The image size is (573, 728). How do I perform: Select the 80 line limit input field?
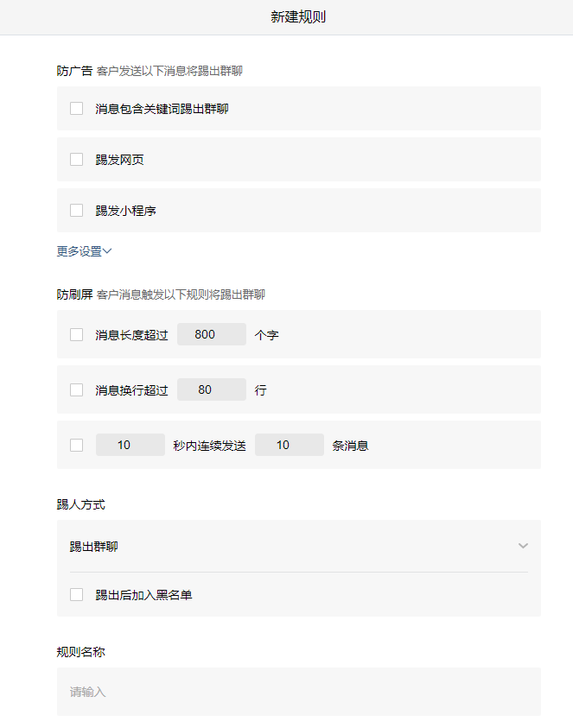[x=211, y=389]
